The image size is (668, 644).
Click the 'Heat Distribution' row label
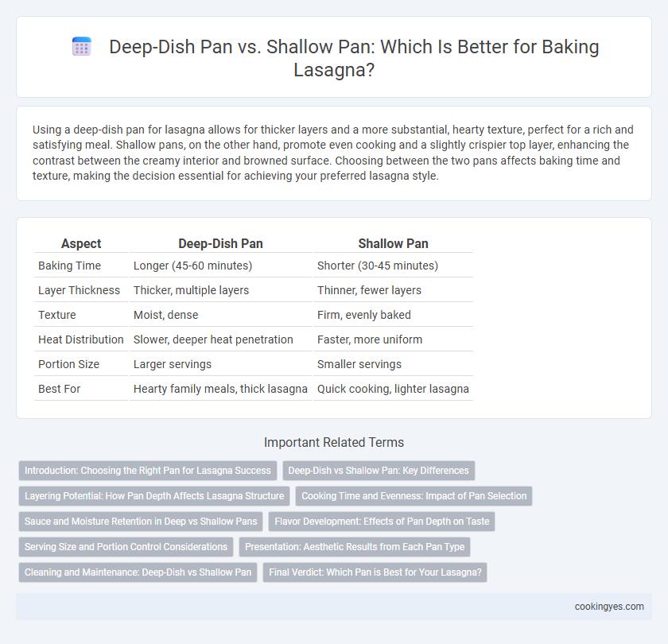click(81, 339)
